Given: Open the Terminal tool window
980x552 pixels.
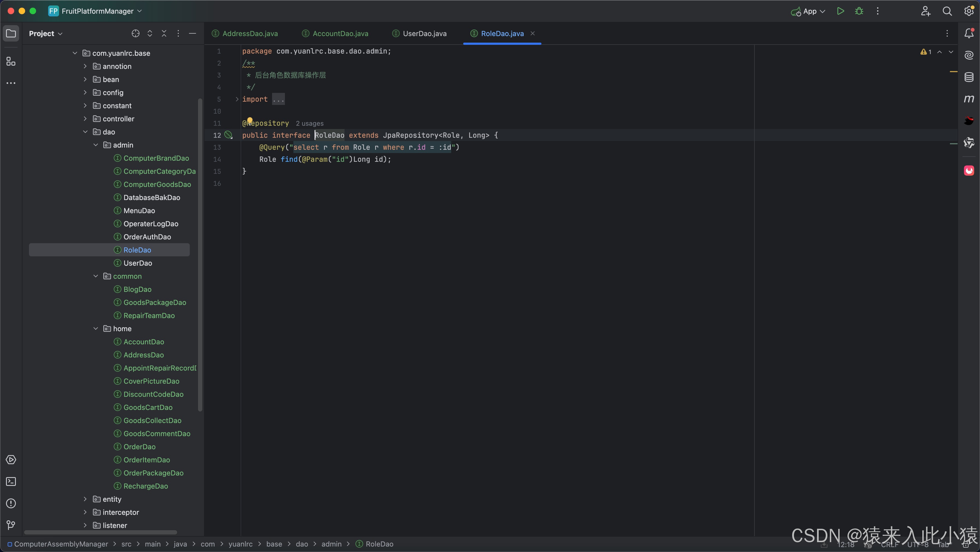Looking at the screenshot, I should [11, 482].
